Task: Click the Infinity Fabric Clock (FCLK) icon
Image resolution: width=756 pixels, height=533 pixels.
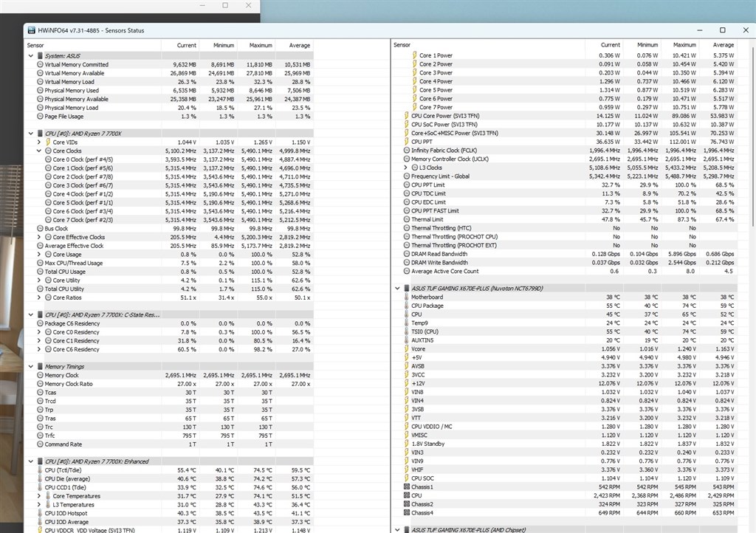Action: tap(407, 151)
